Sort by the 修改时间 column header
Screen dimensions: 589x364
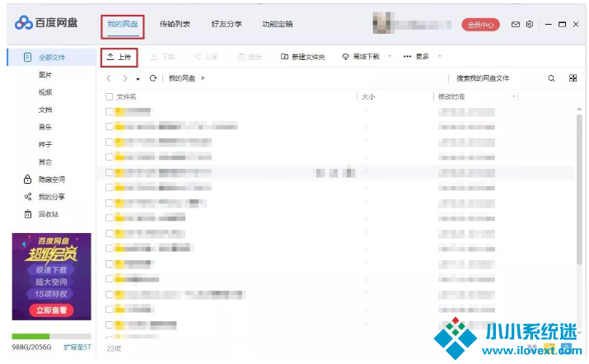click(451, 97)
